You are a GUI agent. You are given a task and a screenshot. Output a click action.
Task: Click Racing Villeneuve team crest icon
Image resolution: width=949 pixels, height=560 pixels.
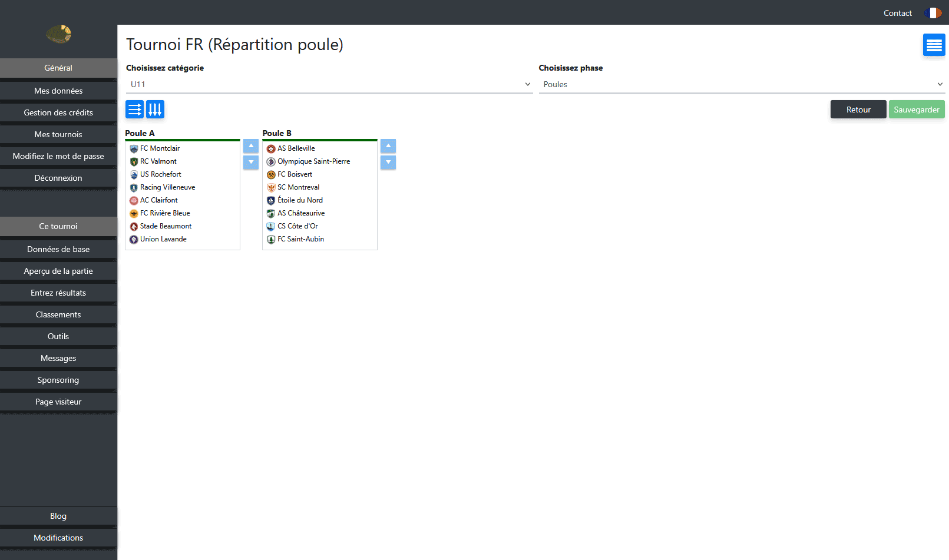(134, 188)
